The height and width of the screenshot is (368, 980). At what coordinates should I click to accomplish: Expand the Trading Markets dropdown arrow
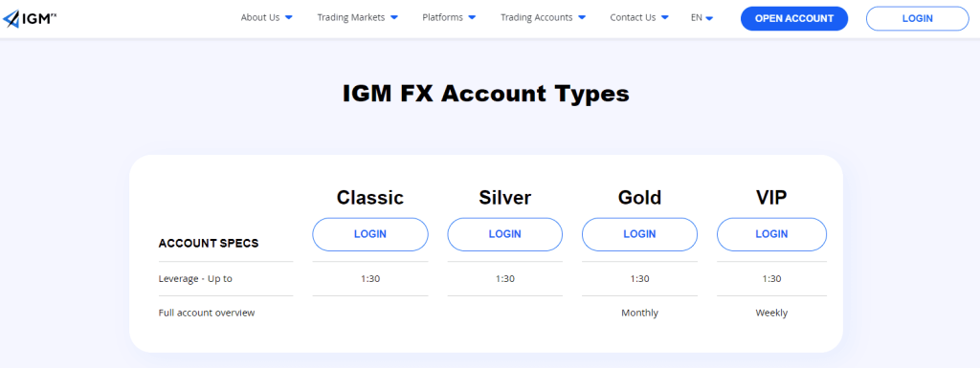click(x=393, y=18)
